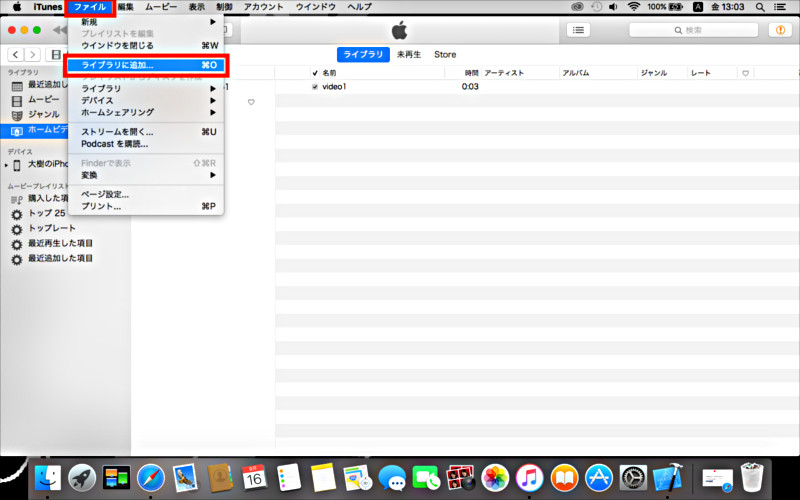Open the Trash in the Dock
Viewport: 800px width, 500px height.
click(x=752, y=477)
